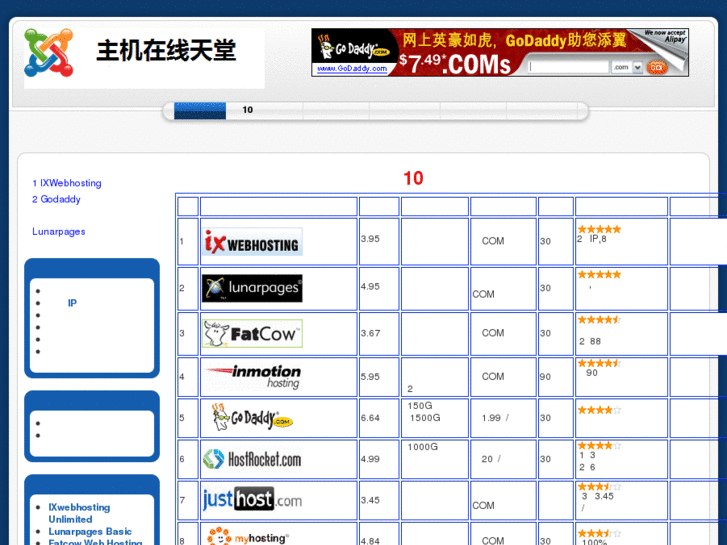
Task: Click the 5.95 price in inmotion row
Action: coord(370,377)
